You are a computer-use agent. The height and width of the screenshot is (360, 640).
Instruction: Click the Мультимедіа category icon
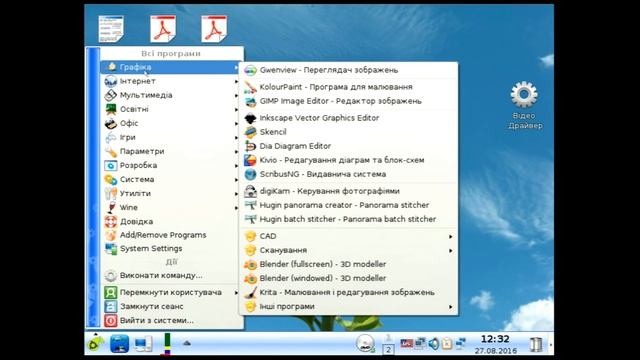point(111,95)
